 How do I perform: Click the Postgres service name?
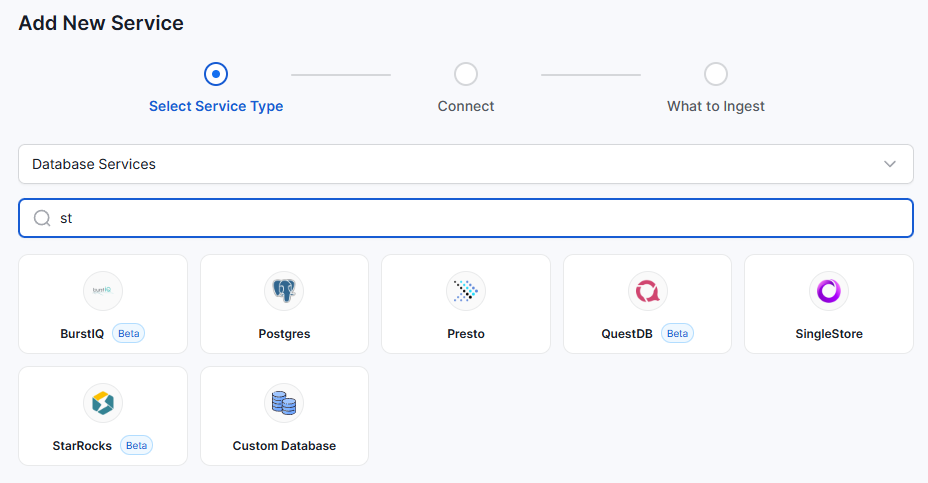(284, 334)
